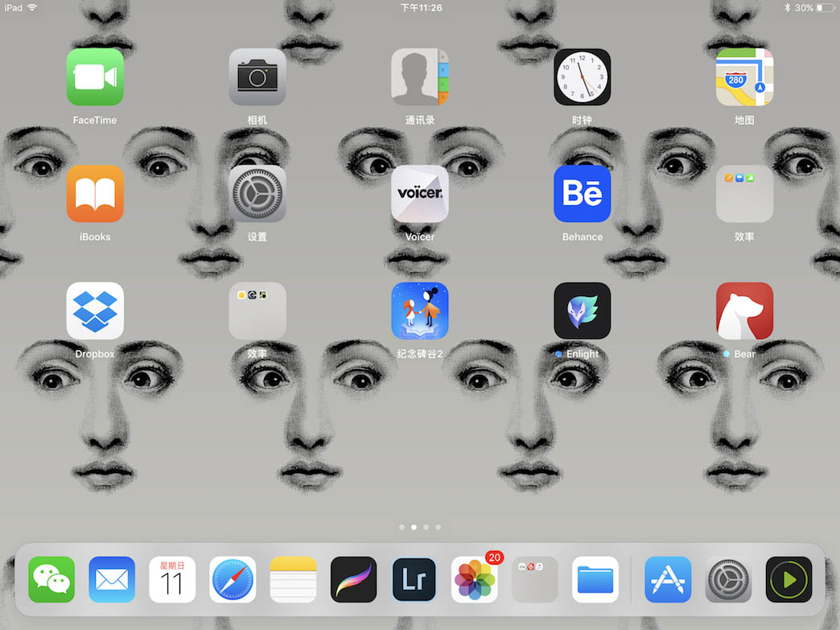Viewport: 840px width, 630px height.
Task: Tap the battery indicator in status bar
Action: 826,7
